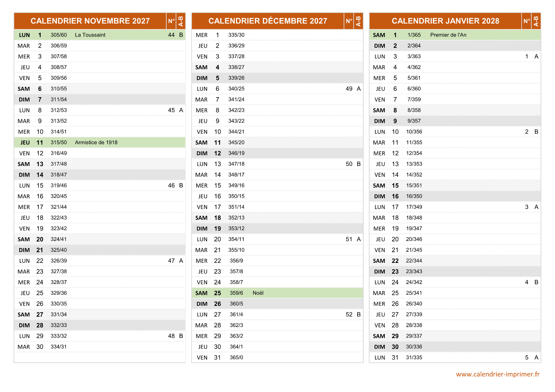Click week 2 letter B in January
Screen dimensions: 555x392
tap(536, 132)
